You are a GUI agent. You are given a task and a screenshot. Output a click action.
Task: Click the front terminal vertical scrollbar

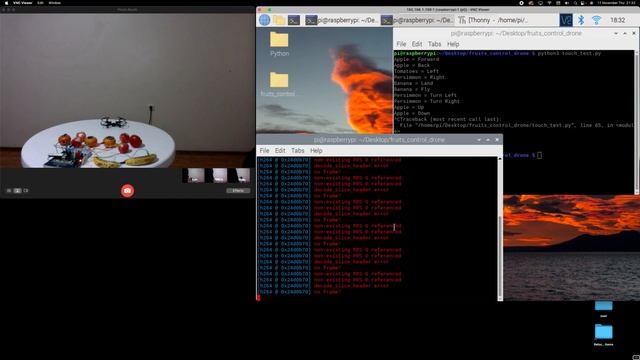(500, 229)
